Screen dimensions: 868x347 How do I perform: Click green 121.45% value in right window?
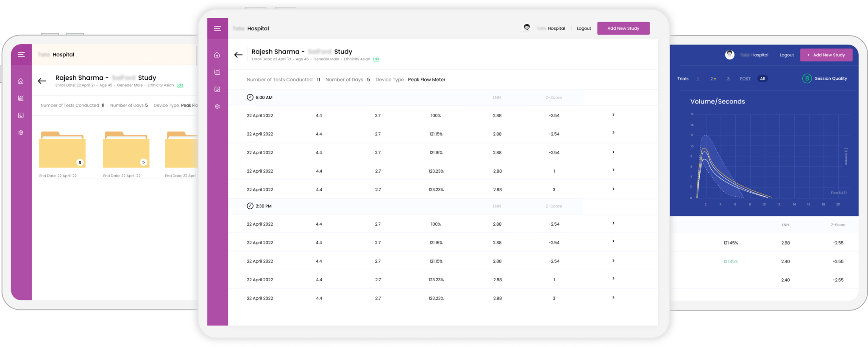pos(730,261)
